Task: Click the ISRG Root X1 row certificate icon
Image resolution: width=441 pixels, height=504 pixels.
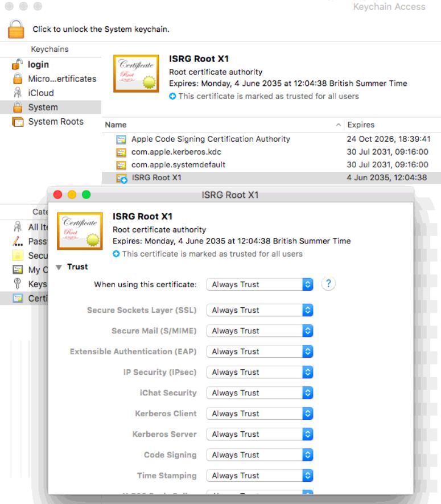Action: pyautogui.click(x=122, y=179)
